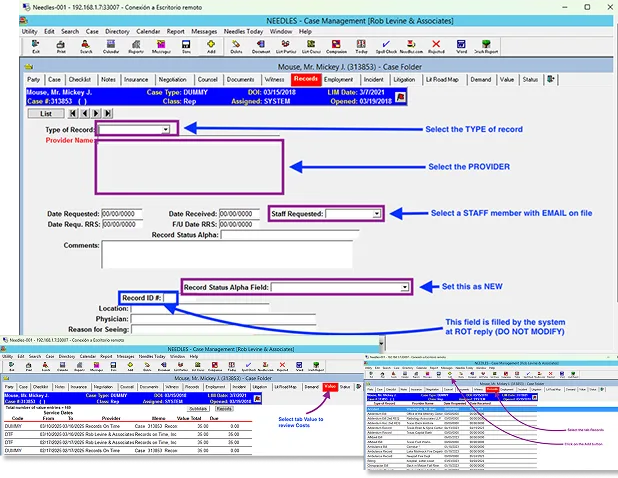Screen dimensions: 618x478
Task: Click the Add toolbar icon in main window
Action: point(211,46)
